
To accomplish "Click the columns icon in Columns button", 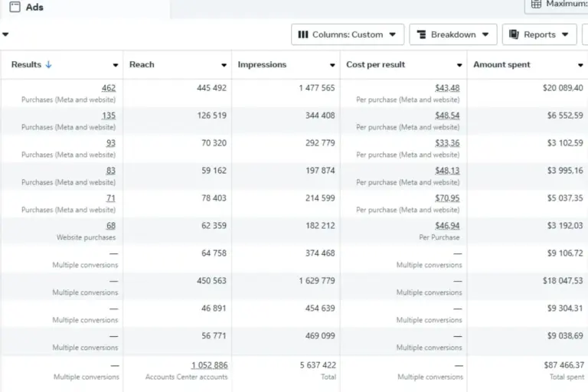I will click(x=303, y=34).
